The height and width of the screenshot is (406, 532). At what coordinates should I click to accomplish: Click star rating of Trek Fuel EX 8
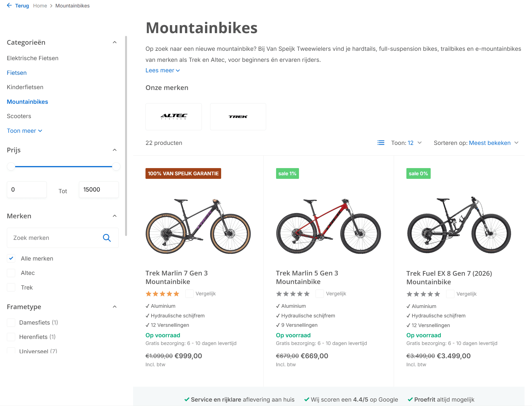click(423, 294)
